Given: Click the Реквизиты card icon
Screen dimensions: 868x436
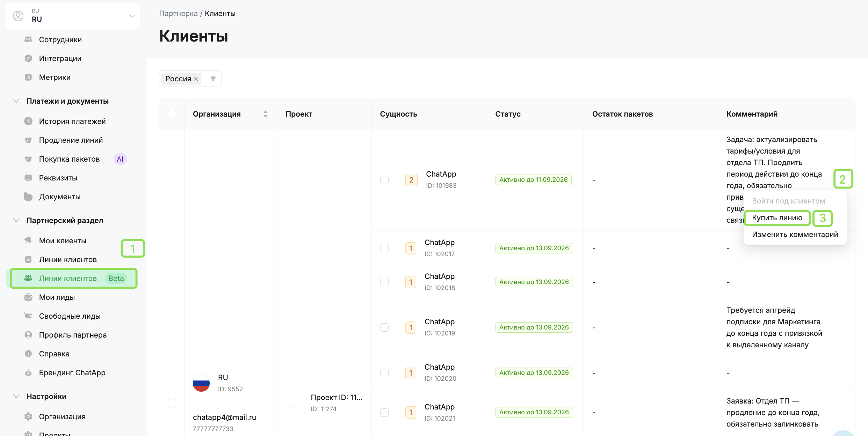Looking at the screenshot, I should tap(28, 178).
